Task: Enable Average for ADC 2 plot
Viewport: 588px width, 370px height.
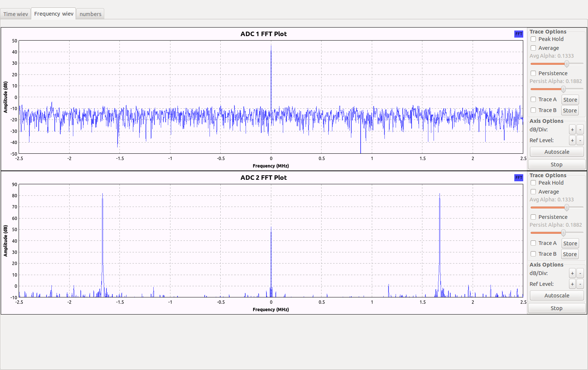Action: (x=533, y=192)
